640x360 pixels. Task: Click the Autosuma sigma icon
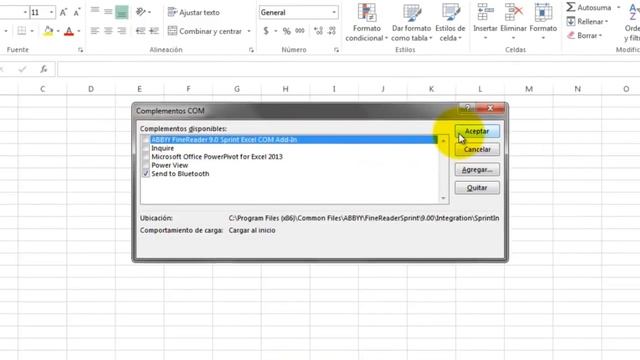pyautogui.click(x=571, y=7)
